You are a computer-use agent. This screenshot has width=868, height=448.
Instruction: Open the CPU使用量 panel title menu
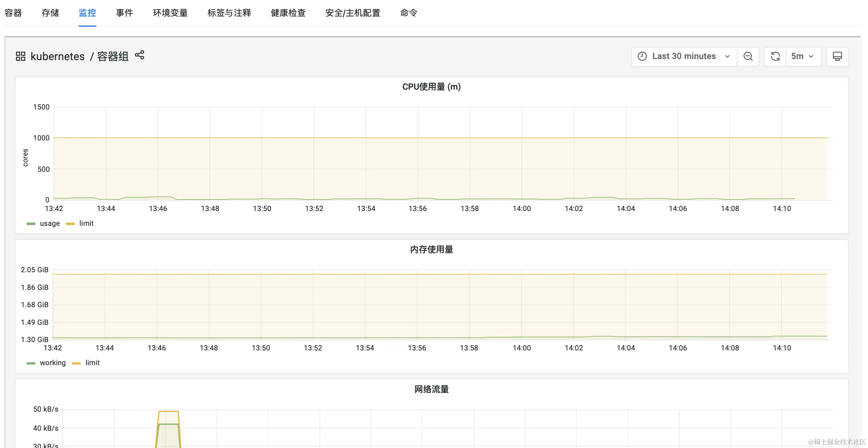point(431,87)
